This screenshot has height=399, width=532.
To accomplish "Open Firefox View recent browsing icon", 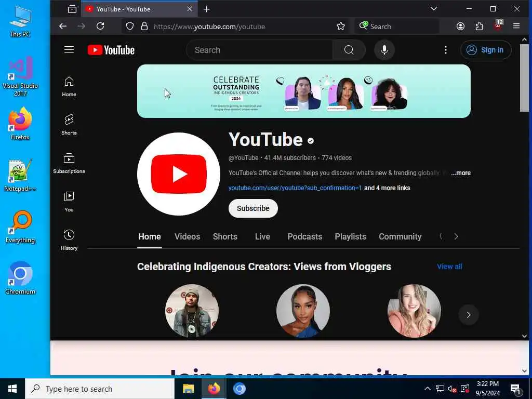I will click(x=72, y=9).
